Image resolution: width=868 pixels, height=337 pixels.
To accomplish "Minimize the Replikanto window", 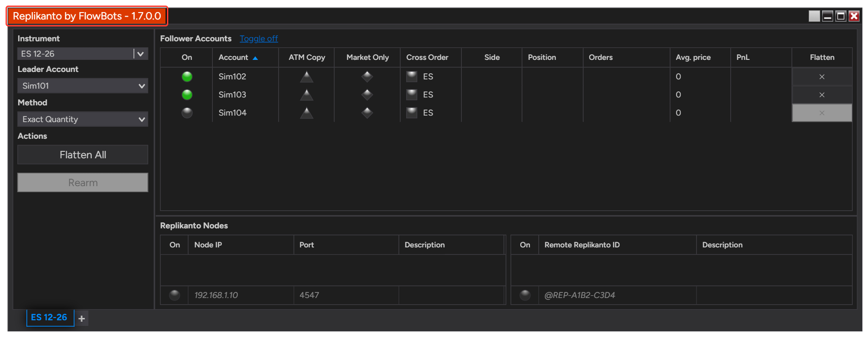I will coord(828,16).
